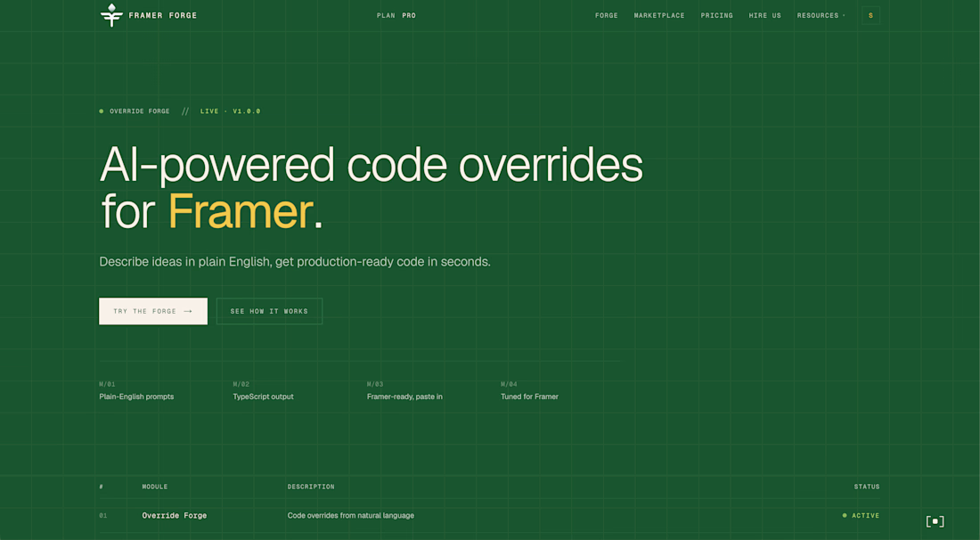Viewport: 980px width, 540px height.
Task: Click the Try the Forge button
Action: point(153,311)
